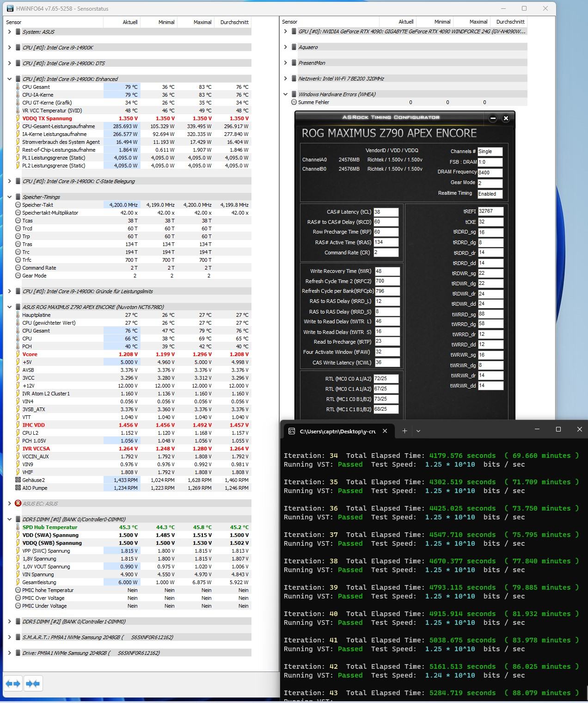This screenshot has height=703, width=588.
Task: Click the Realtime Timing field showing Enabled
Action: click(490, 194)
